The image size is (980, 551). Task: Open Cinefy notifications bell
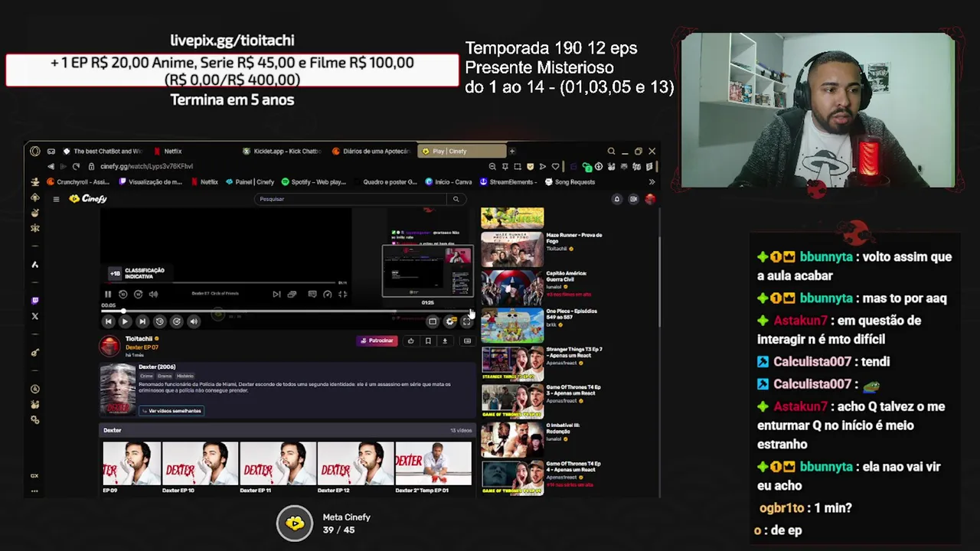coord(616,199)
